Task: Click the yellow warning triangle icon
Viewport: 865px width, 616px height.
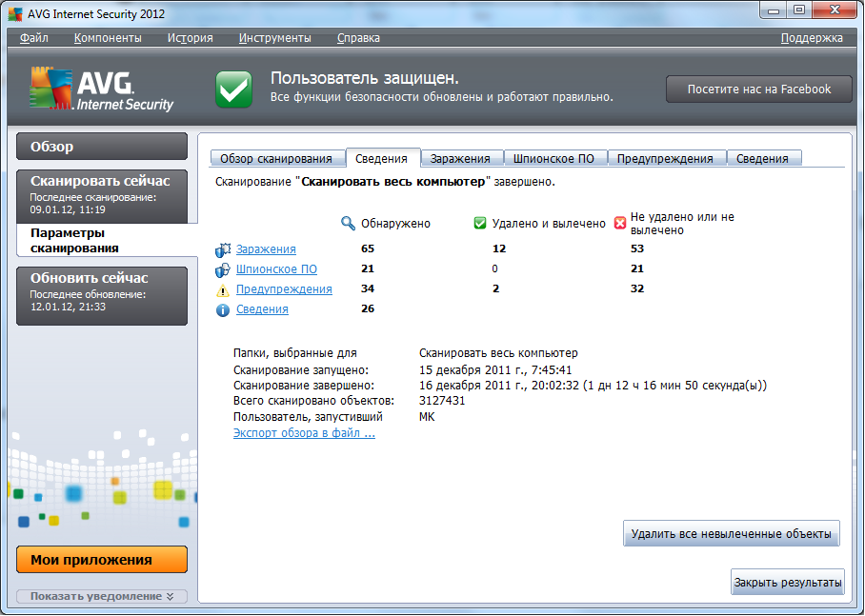Action: [x=223, y=290]
